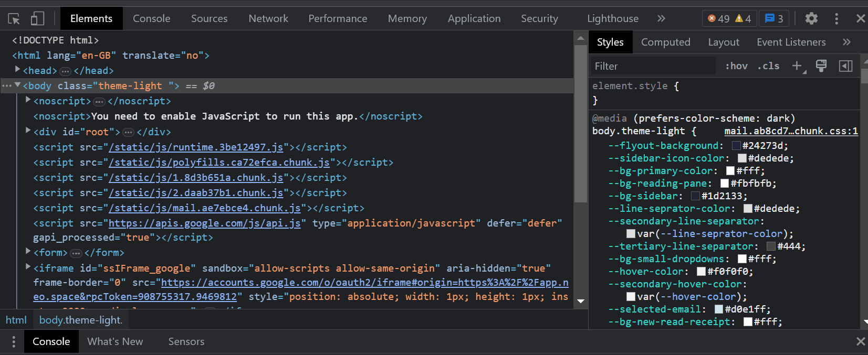The image size is (868, 355).
Task: Activate the inspect element picker icon
Action: (14, 19)
